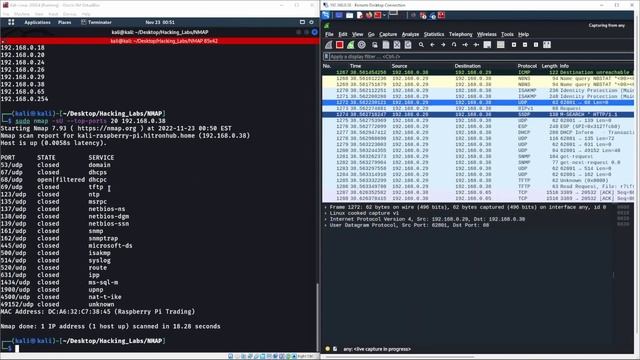Viewport: 640px width, 360px height.
Task: Open Wireshark Analyze menu
Action: click(x=410, y=34)
